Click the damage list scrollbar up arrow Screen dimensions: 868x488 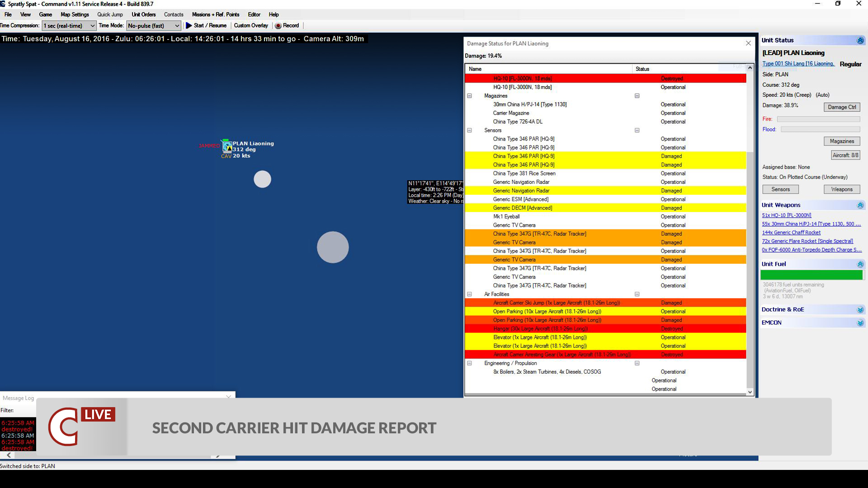click(750, 67)
